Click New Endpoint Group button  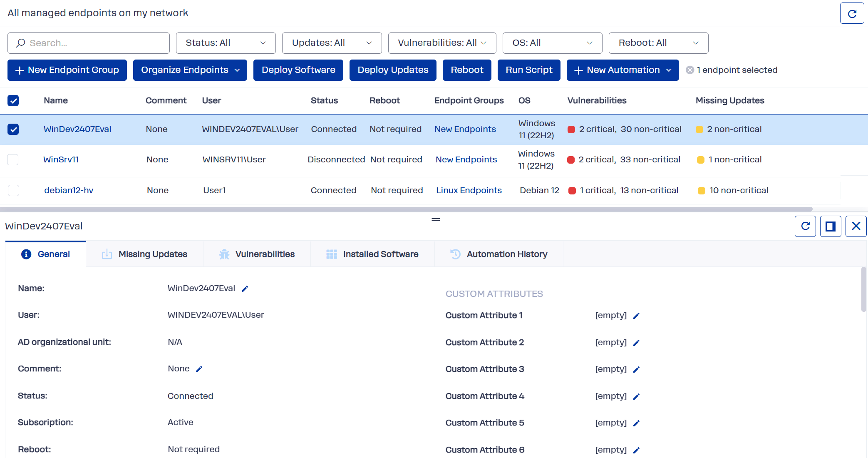(x=67, y=70)
